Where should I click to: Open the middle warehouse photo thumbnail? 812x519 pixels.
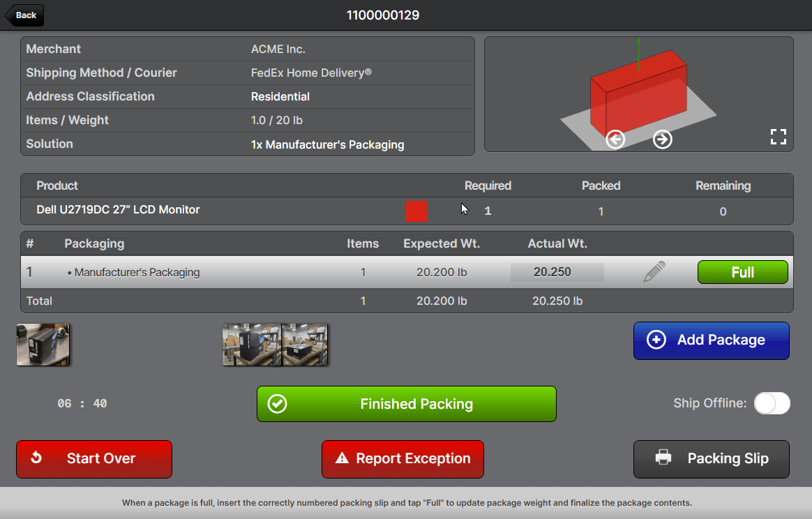point(252,345)
